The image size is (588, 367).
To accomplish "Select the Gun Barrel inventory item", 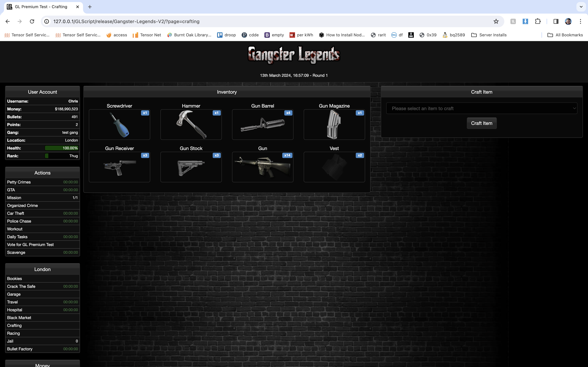I will pos(262,125).
